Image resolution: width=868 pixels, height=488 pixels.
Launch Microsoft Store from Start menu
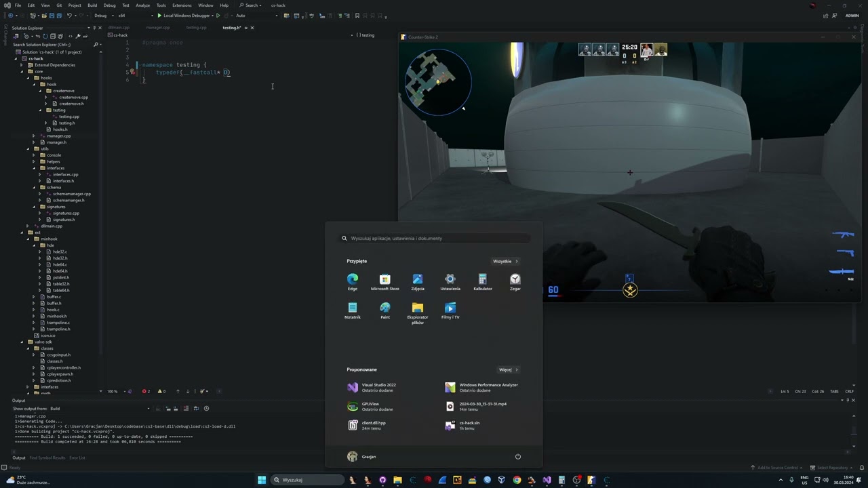point(385,282)
